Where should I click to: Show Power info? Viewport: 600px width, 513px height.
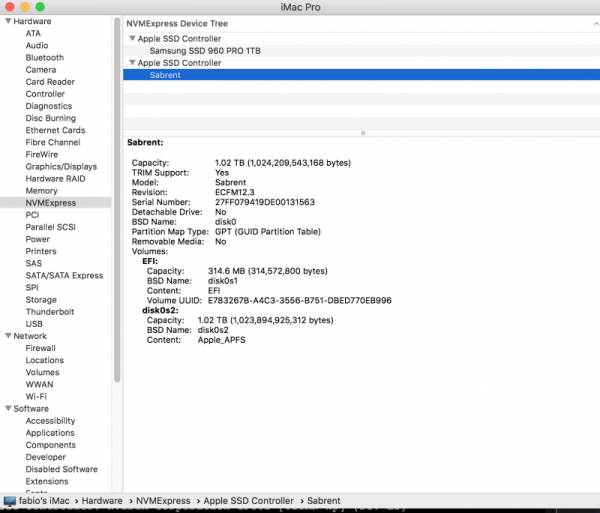(x=38, y=239)
